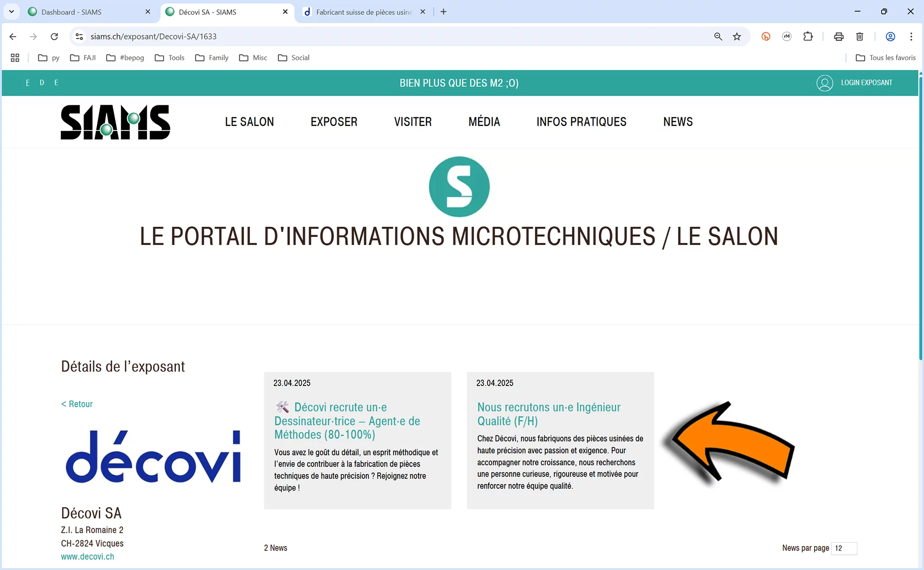Open the #bepog bookmarks folder

coord(125,58)
